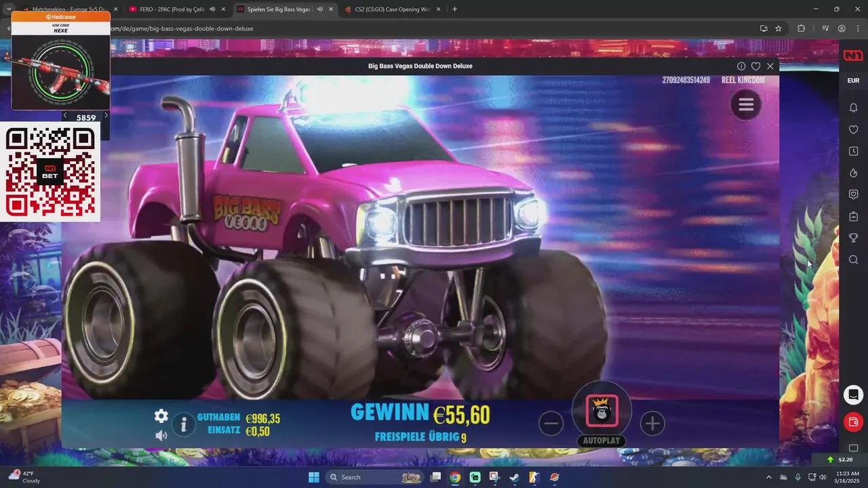Open hot games flame icon
868x488 pixels.
point(854,173)
